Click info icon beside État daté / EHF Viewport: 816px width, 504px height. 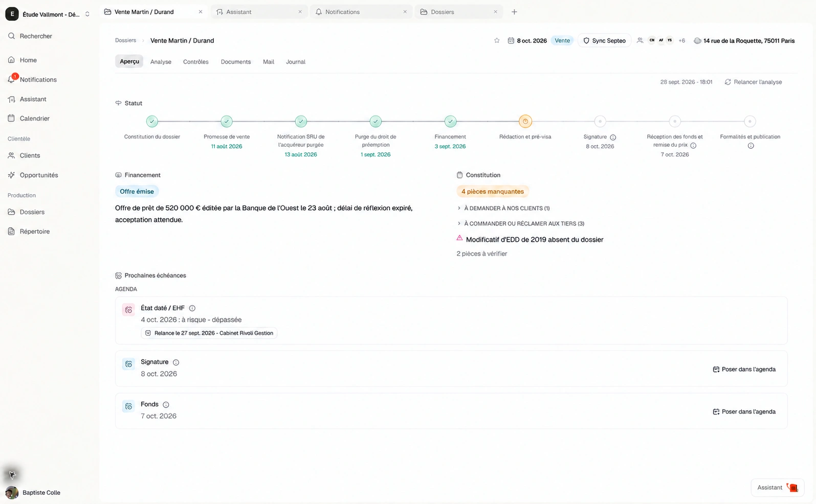coord(192,308)
